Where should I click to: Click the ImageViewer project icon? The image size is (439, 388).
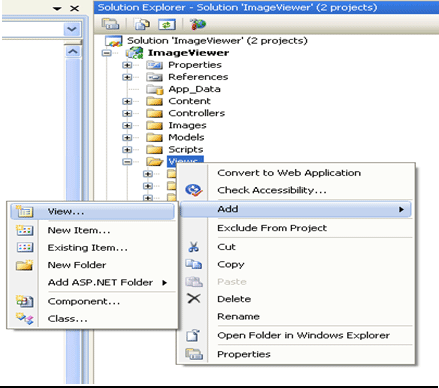(x=134, y=53)
